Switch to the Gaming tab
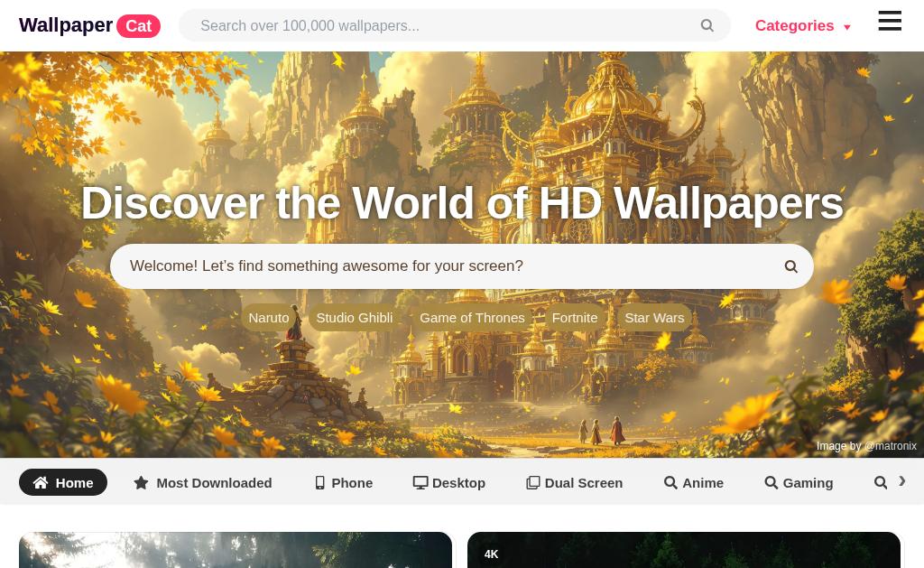Viewport: 924px width, 568px height. [x=799, y=482]
